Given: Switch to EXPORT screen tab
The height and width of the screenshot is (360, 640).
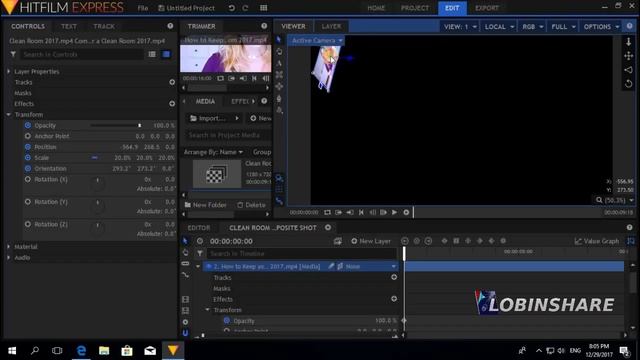Looking at the screenshot, I should click(487, 8).
